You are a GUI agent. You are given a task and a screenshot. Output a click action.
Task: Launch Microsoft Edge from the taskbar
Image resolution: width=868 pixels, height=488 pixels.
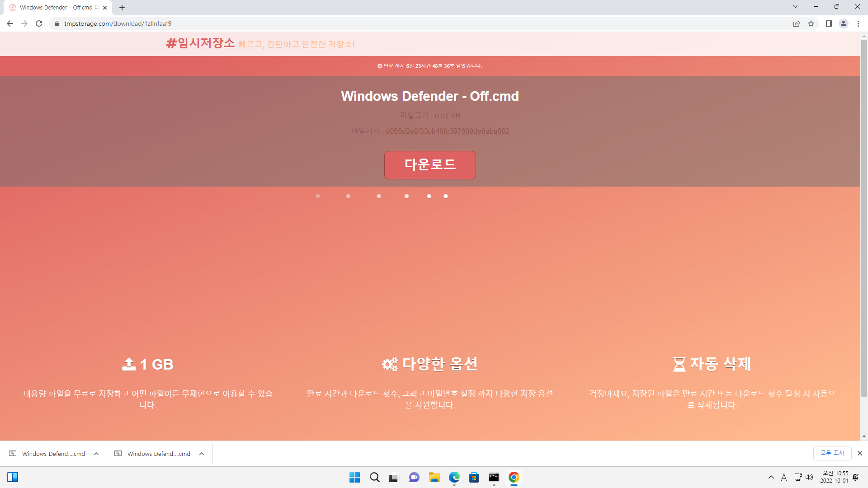454,477
